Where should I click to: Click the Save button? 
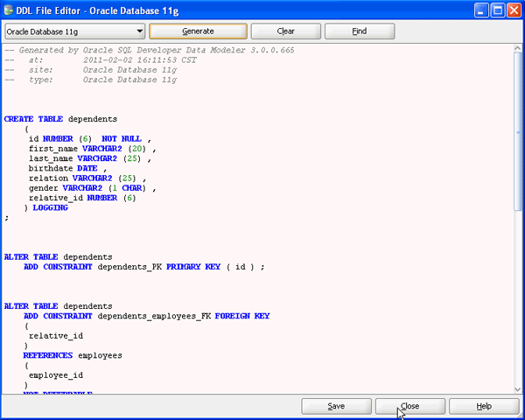click(336, 406)
